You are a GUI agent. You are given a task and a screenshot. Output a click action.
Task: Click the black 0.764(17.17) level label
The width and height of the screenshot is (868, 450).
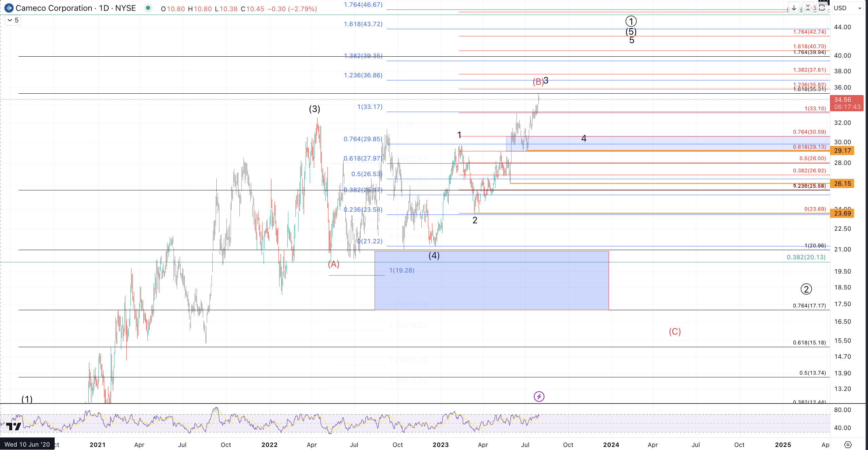[x=810, y=306]
